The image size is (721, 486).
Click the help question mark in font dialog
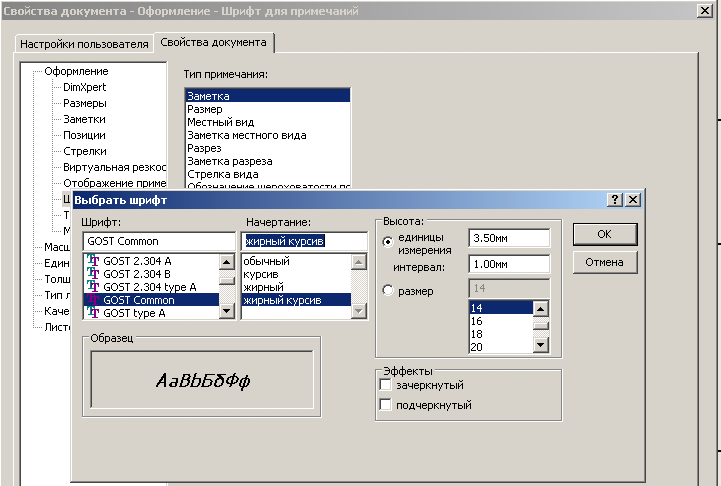[615, 200]
